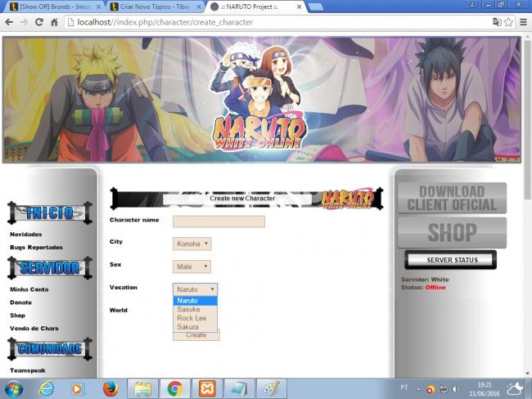Open the Bugs Reportados link

coord(36,247)
